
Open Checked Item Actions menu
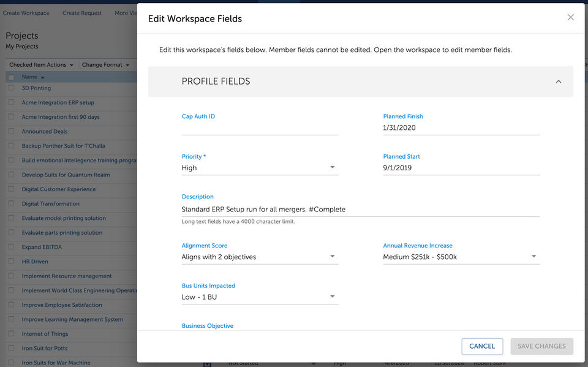(41, 65)
